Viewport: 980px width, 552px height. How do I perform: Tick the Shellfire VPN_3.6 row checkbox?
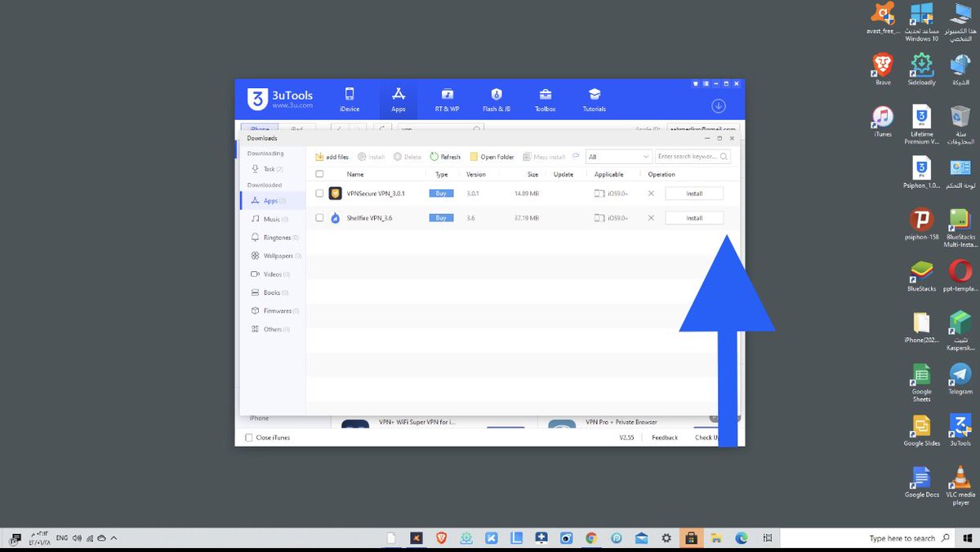point(319,218)
